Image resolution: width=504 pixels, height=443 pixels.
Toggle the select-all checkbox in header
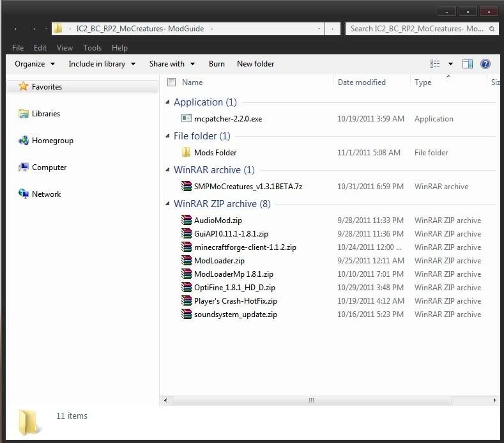tap(171, 82)
